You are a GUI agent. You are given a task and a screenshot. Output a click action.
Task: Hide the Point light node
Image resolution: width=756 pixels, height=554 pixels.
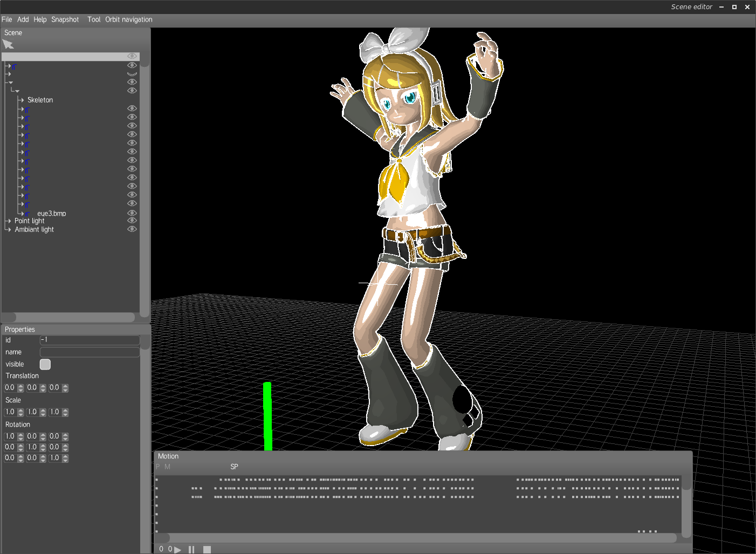pyautogui.click(x=132, y=221)
